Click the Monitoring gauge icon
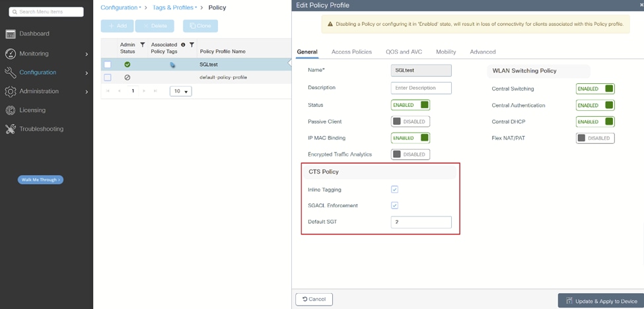644x309 pixels. point(11,53)
